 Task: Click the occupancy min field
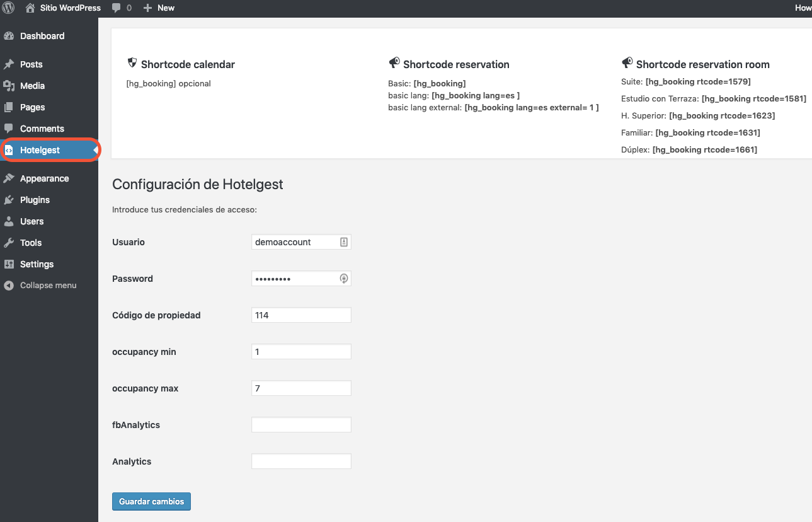pos(301,352)
